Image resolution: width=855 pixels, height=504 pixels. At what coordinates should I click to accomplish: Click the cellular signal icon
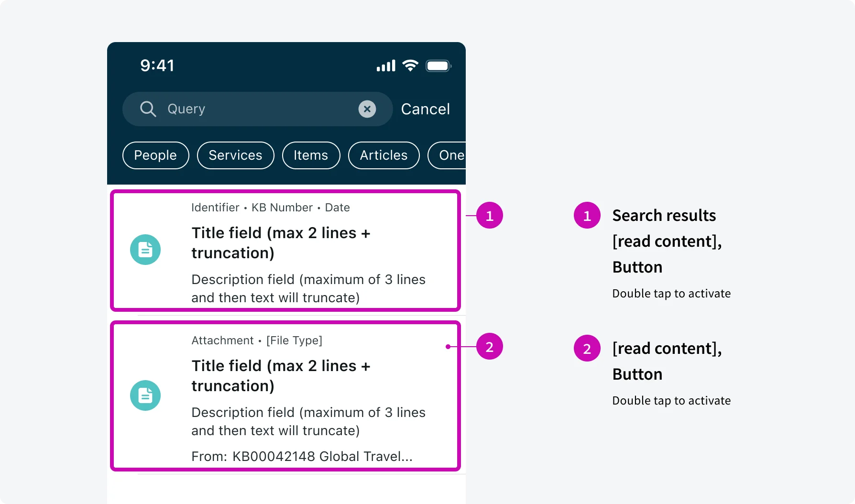coord(385,66)
